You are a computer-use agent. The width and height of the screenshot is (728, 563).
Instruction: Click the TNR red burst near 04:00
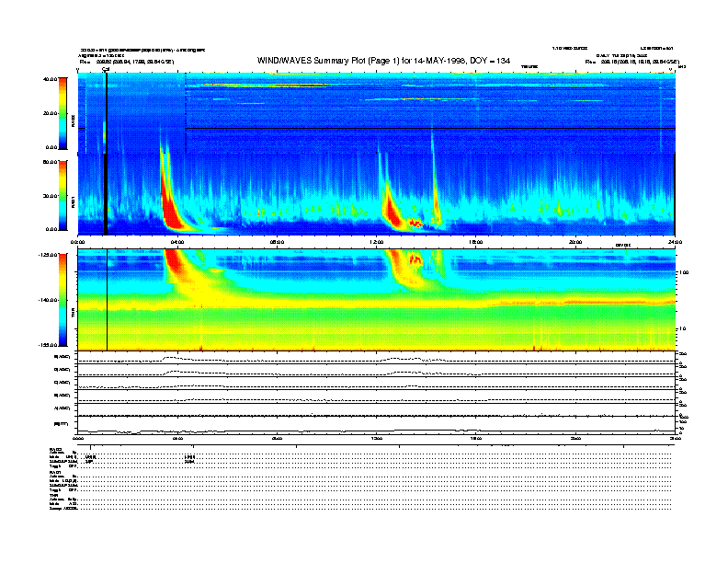[x=175, y=264]
